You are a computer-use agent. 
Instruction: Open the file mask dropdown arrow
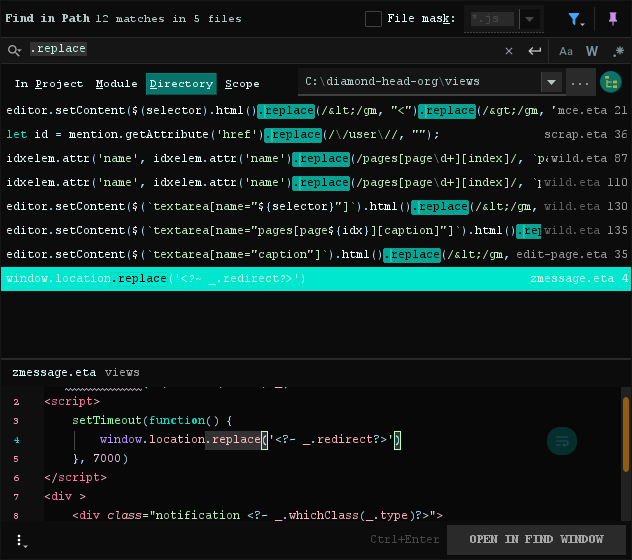[530, 19]
